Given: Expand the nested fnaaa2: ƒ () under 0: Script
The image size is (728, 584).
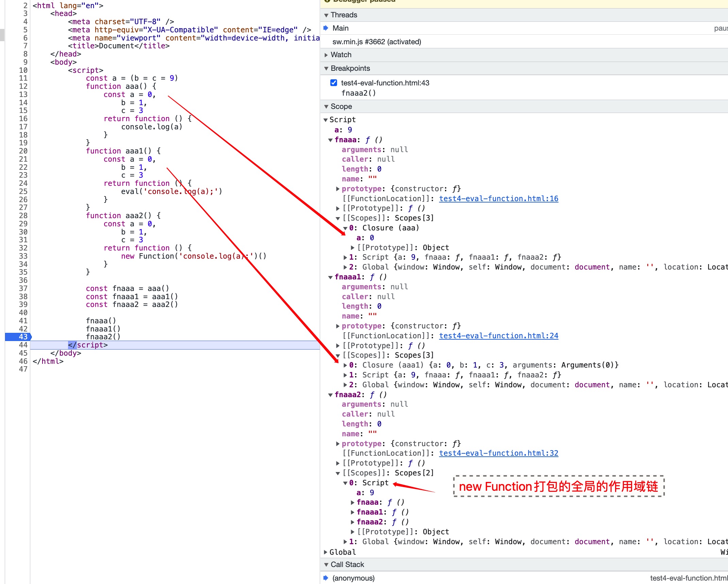Looking at the screenshot, I should coord(353,522).
